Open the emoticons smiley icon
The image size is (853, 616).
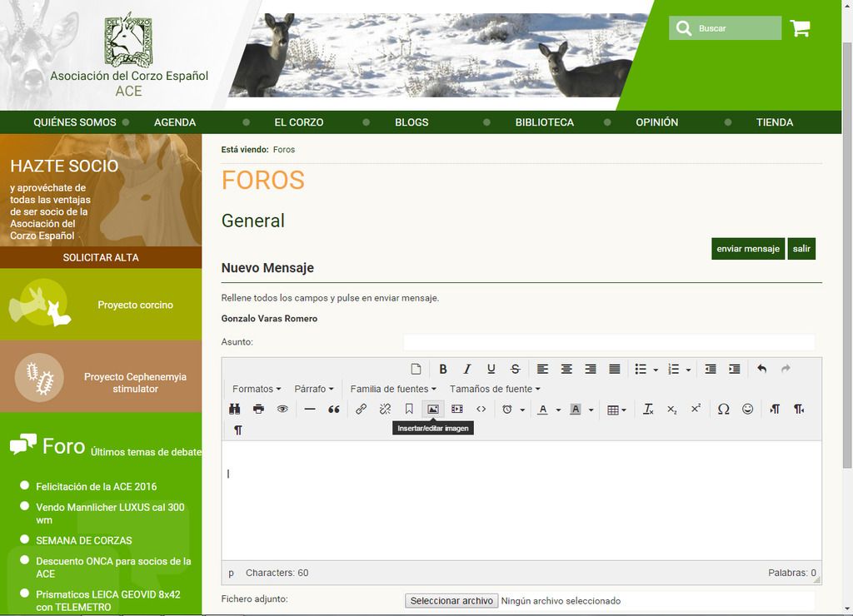747,409
